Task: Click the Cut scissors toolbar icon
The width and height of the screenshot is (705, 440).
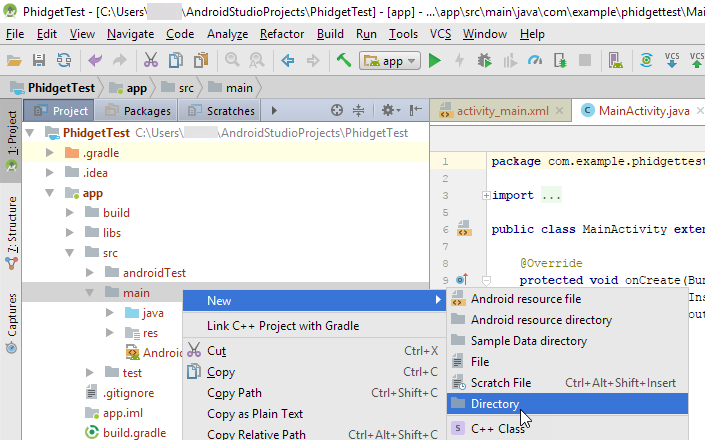Action: 151,60
